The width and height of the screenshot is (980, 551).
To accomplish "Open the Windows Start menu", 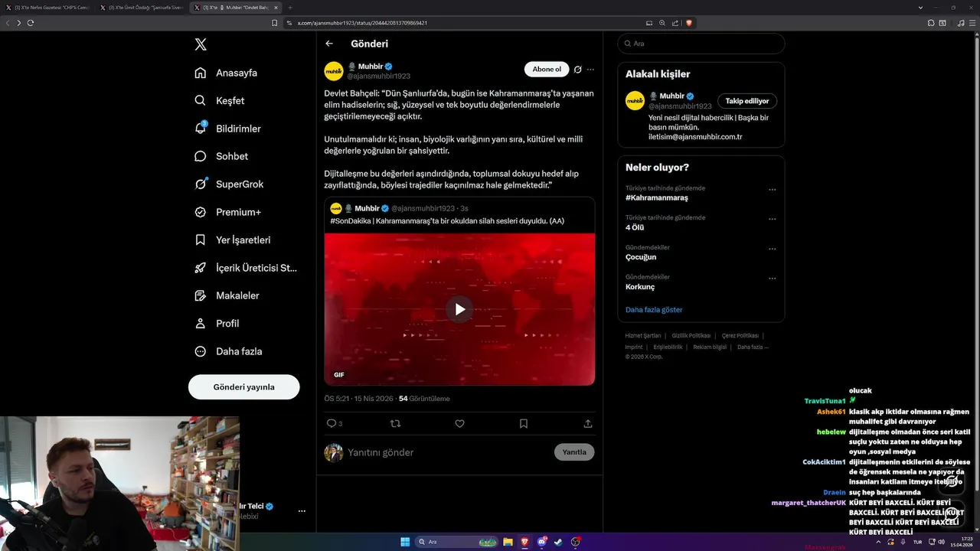I will pyautogui.click(x=405, y=542).
